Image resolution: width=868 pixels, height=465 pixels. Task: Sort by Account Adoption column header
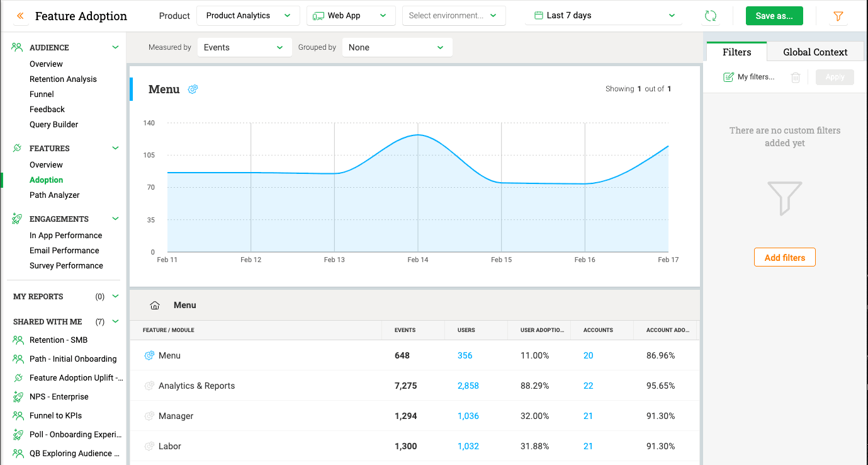[x=668, y=330]
